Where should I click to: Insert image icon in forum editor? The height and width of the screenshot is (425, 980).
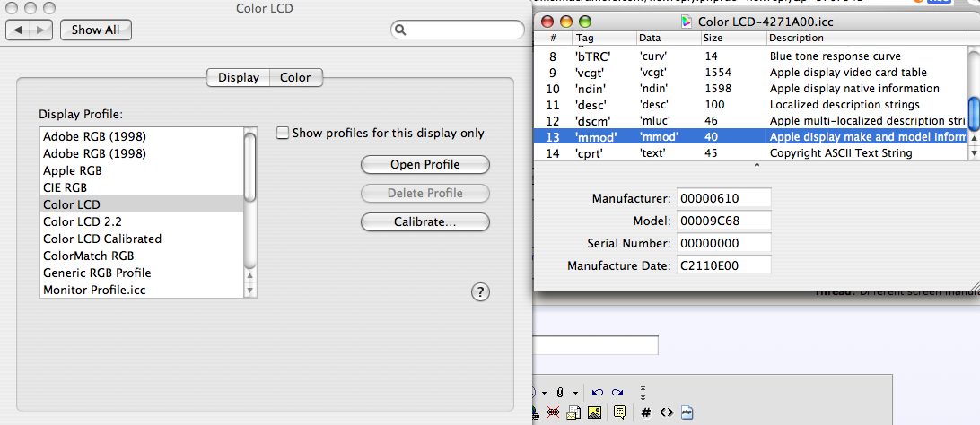[594, 412]
